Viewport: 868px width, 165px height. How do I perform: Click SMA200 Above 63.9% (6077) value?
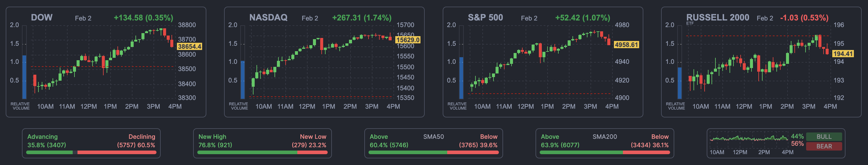click(x=560, y=145)
